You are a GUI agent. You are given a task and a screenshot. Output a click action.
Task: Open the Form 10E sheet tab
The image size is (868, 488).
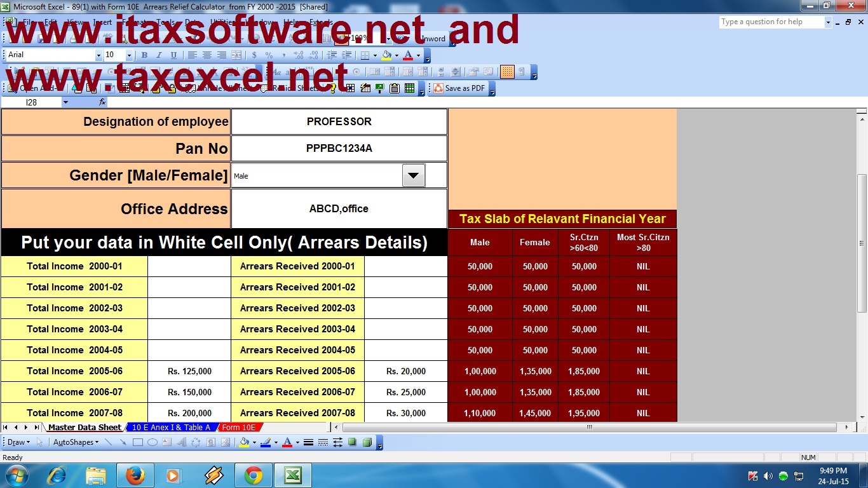(x=239, y=428)
